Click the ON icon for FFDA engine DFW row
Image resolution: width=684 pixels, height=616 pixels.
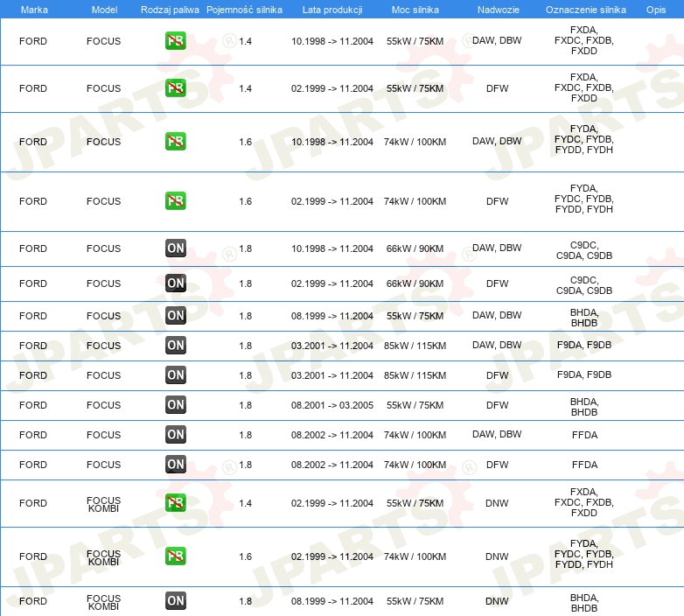(176, 465)
